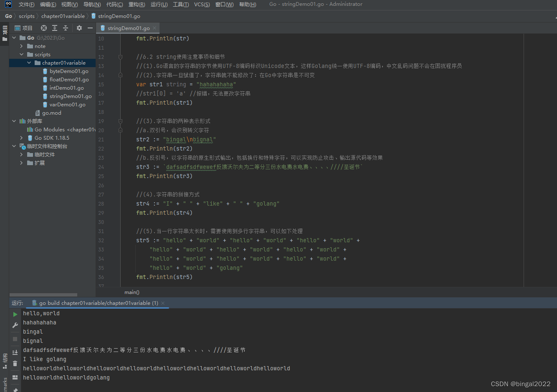Open the 导航(N) menu

pyautogui.click(x=92, y=4)
